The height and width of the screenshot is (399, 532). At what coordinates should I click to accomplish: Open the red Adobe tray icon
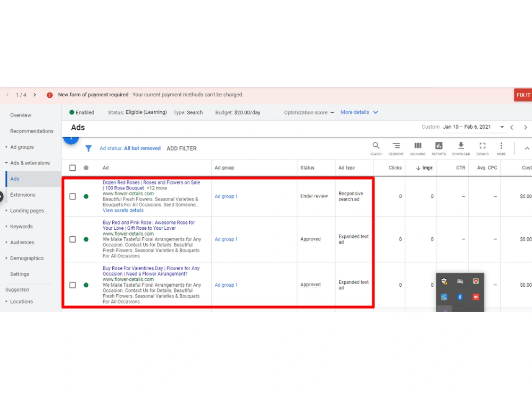click(476, 281)
